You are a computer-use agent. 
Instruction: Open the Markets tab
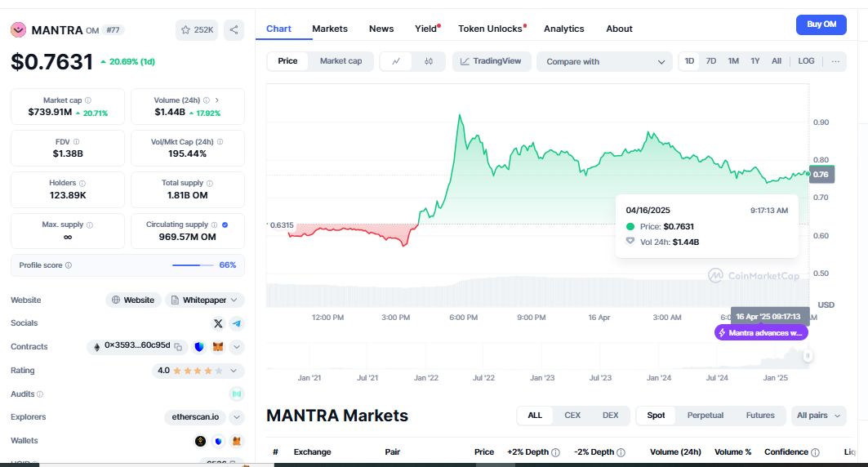[x=330, y=29]
